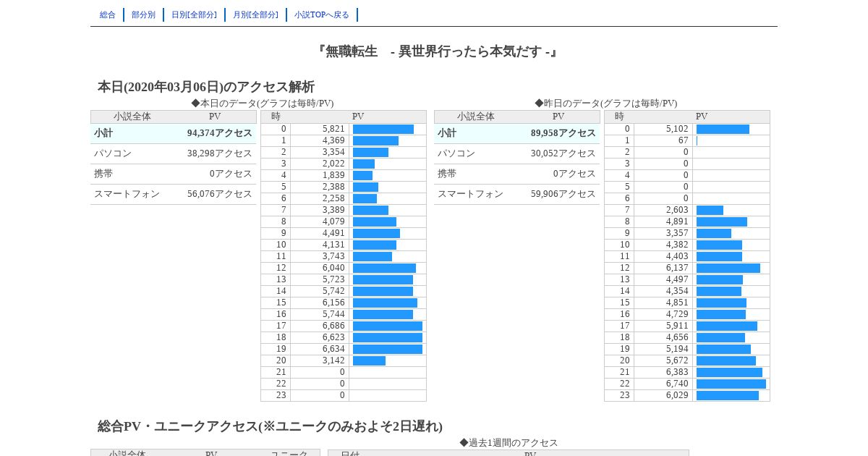Click yesterday's PV value 5,194
The height and width of the screenshot is (456, 868).
(677, 349)
